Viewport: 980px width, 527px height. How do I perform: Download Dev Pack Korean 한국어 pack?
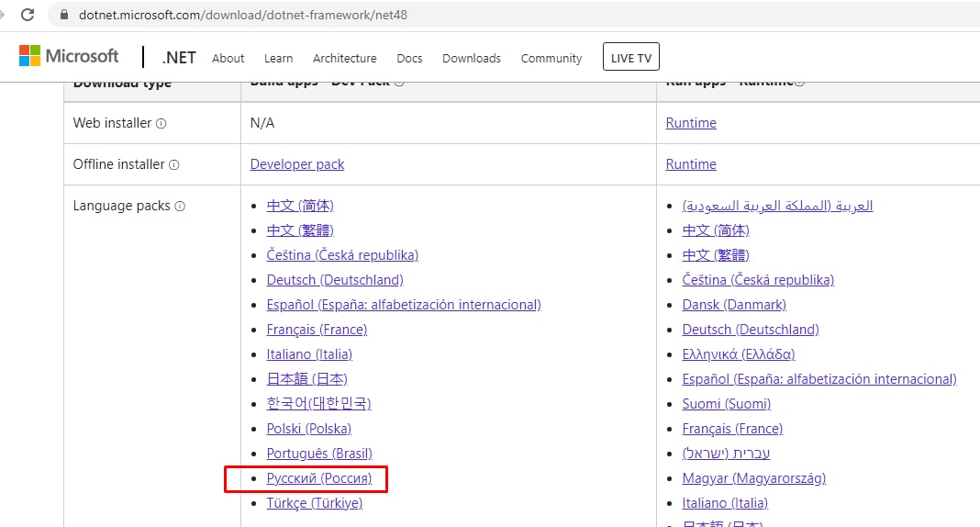click(x=318, y=404)
